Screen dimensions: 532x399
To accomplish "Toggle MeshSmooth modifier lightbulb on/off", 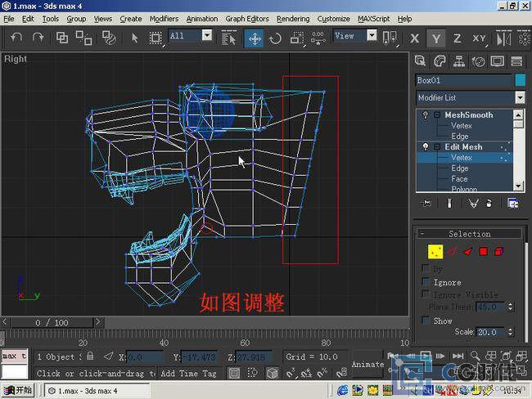I will [x=425, y=115].
